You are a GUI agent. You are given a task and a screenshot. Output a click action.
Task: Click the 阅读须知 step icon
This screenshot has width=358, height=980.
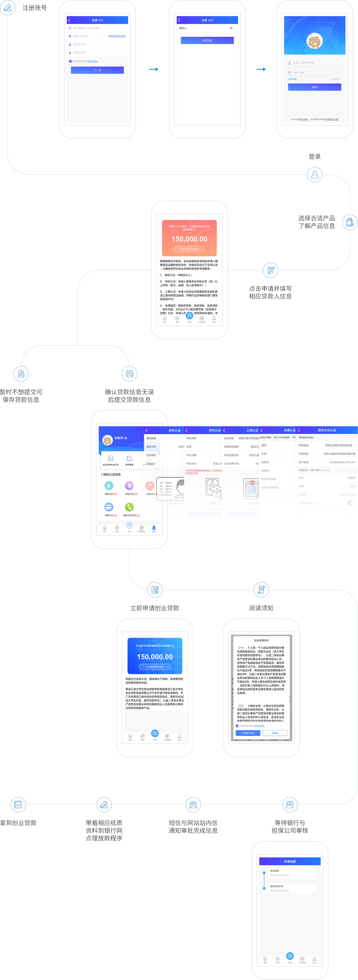[261, 590]
